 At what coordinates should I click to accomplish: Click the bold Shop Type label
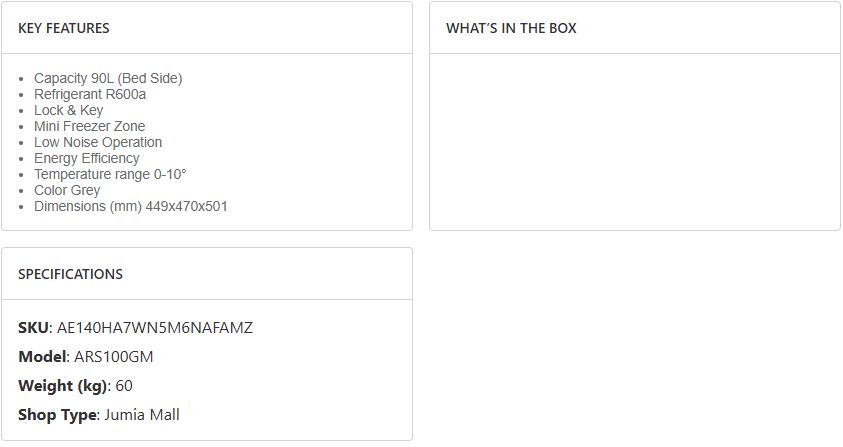pos(57,415)
